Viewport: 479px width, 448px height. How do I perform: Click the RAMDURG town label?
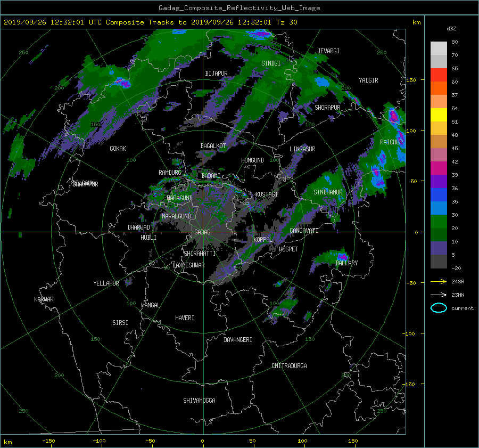[170, 173]
